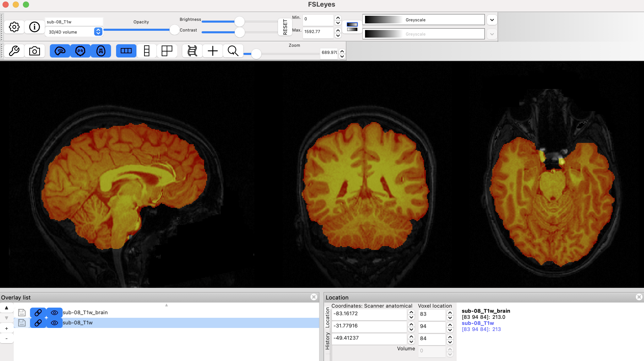Viewport: 644px width, 361px height.
Task: Click invert colour map icon
Action: point(352,27)
